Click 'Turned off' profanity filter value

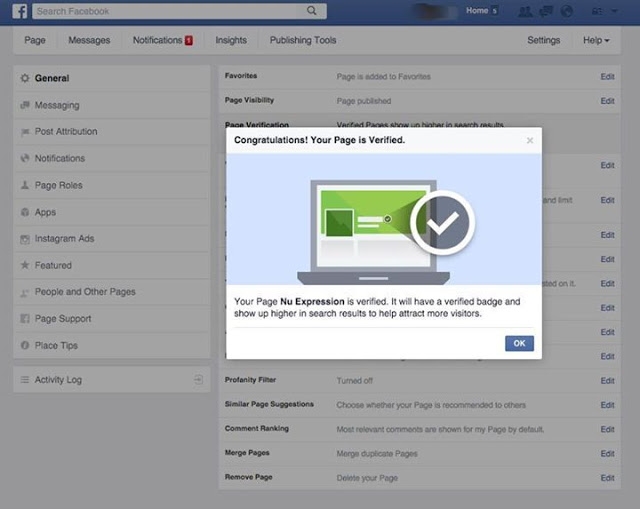click(354, 381)
